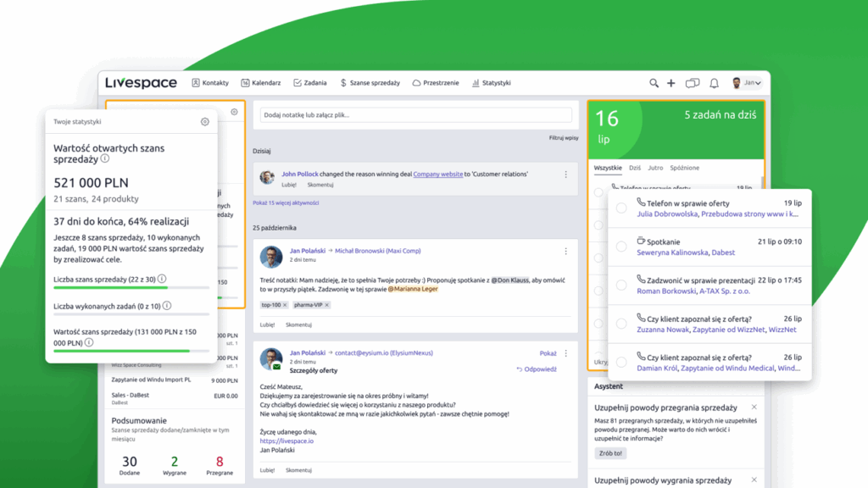Click the plus icon to add new item
Viewport: 868px width, 488px height.
click(x=670, y=82)
